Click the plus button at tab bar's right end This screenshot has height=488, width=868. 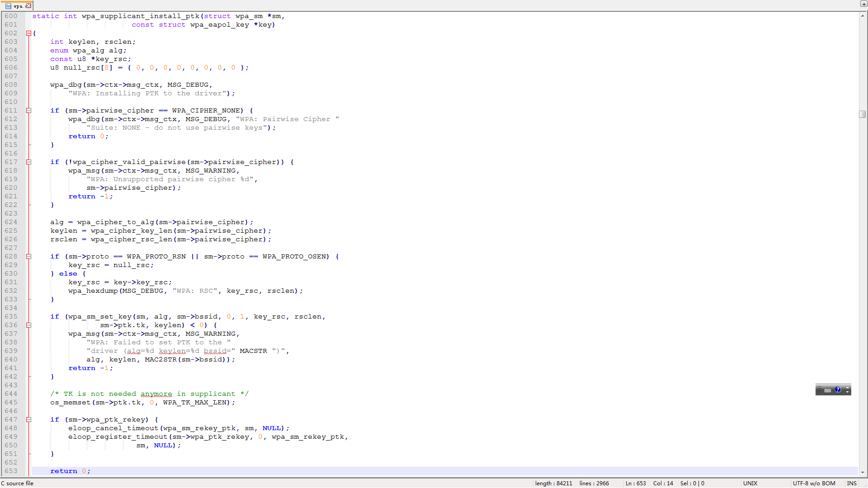pos(863,4)
